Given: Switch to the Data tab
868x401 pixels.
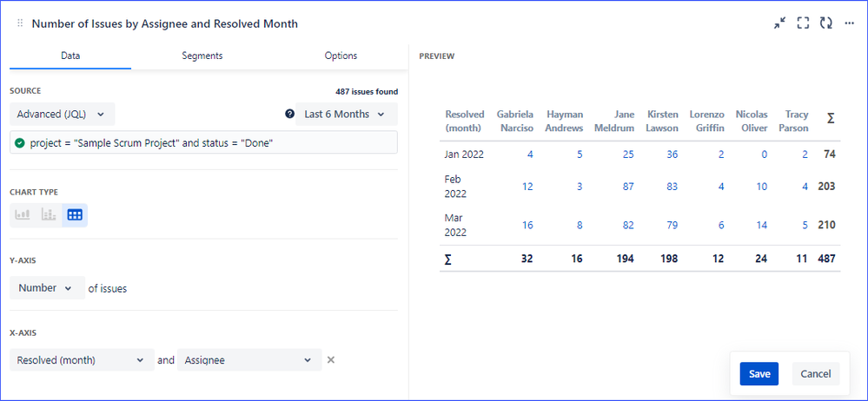Looking at the screenshot, I should tap(70, 56).
